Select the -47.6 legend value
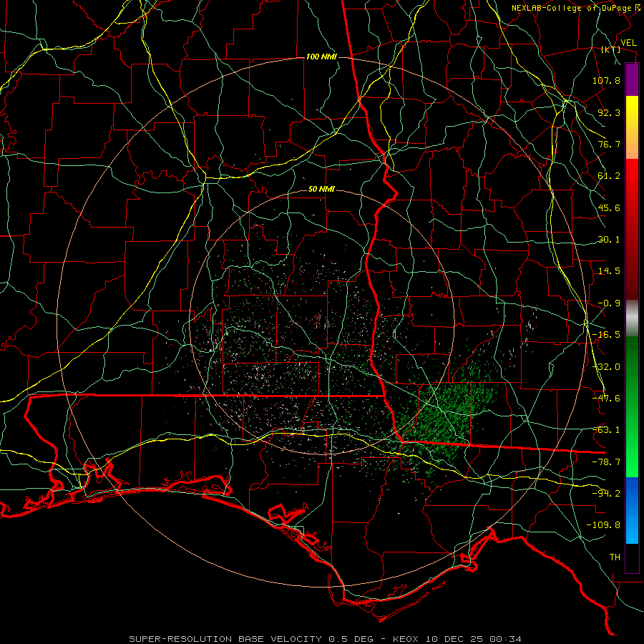Viewport: 644px width, 644px height. (x=606, y=399)
